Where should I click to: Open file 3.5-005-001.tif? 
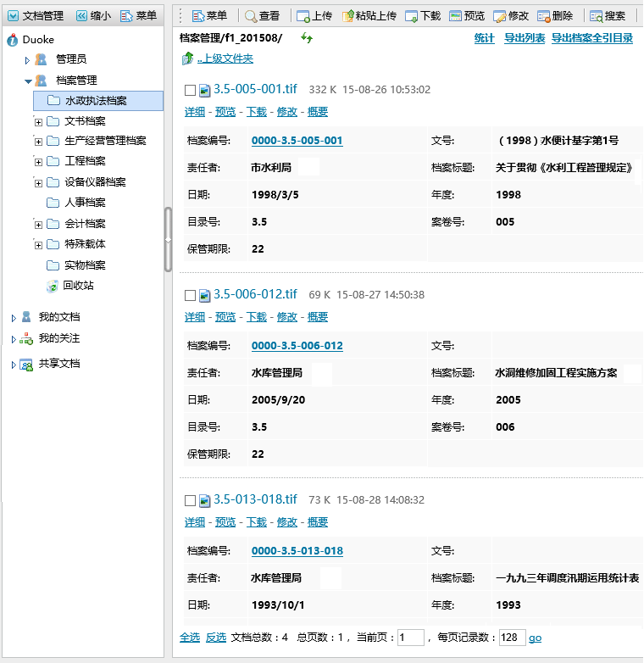pyautogui.click(x=255, y=89)
